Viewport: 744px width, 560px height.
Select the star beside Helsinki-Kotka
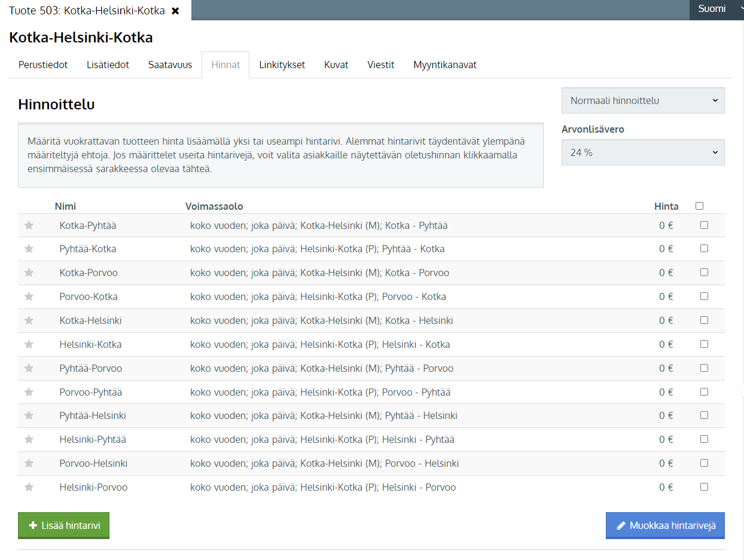click(29, 344)
